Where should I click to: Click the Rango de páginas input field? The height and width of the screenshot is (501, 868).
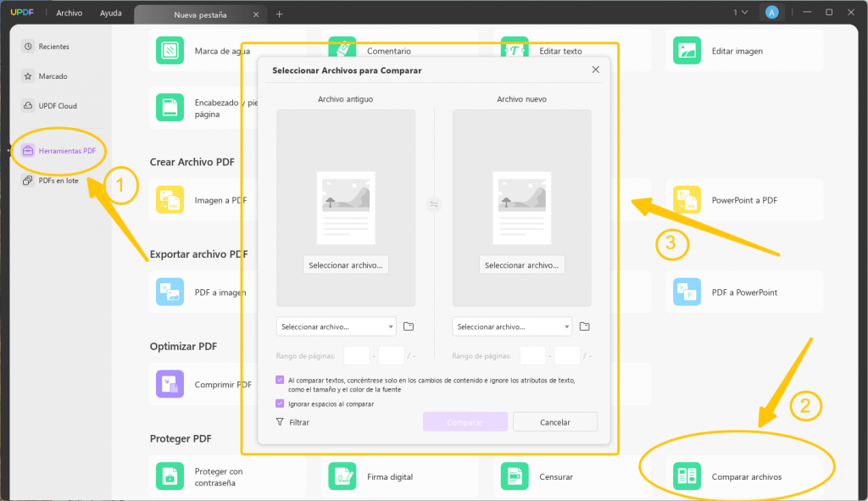click(359, 355)
